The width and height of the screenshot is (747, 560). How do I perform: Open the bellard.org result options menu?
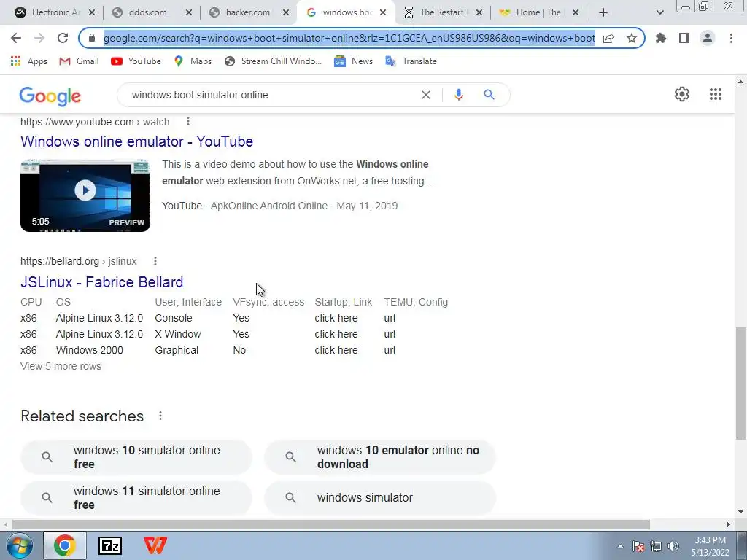click(155, 261)
